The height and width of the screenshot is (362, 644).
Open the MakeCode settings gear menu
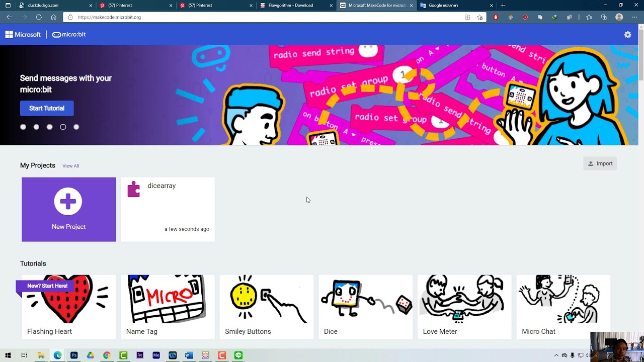[627, 35]
